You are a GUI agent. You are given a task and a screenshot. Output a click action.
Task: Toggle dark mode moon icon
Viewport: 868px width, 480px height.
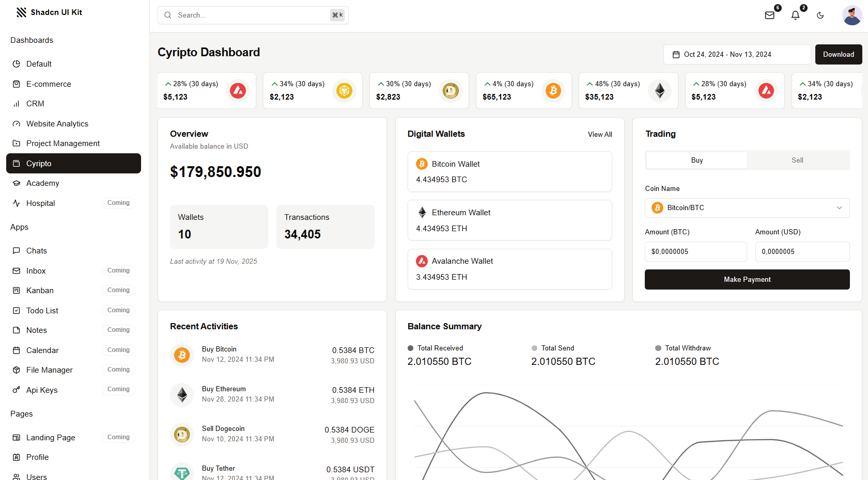click(820, 15)
